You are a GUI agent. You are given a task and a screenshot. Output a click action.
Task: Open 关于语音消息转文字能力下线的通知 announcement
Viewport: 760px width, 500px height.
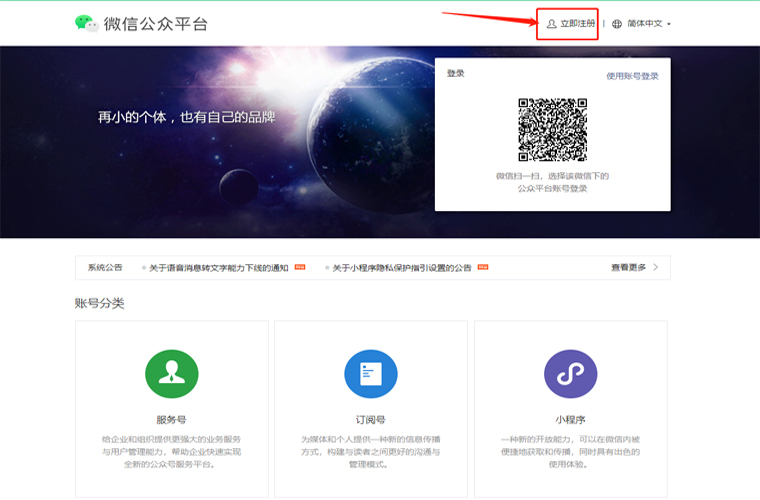tap(219, 268)
